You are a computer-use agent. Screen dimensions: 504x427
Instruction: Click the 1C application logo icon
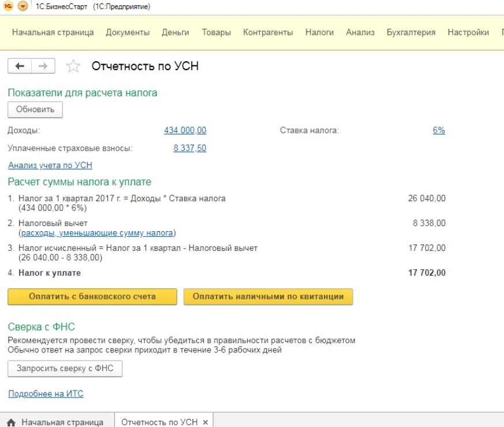pyautogui.click(x=8, y=6)
